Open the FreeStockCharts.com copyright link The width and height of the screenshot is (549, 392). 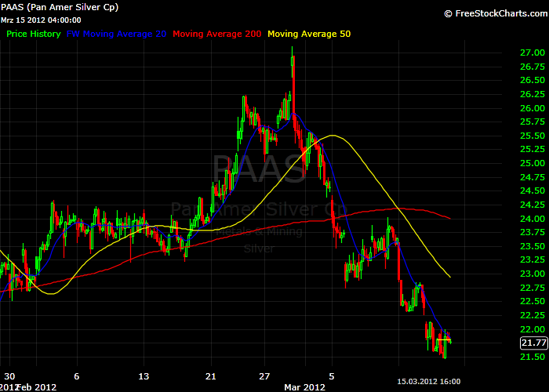point(496,13)
